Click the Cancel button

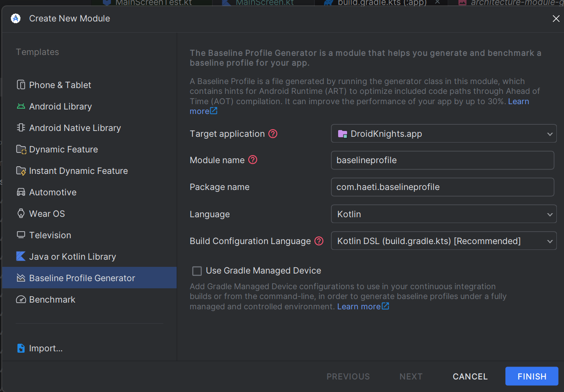click(470, 376)
